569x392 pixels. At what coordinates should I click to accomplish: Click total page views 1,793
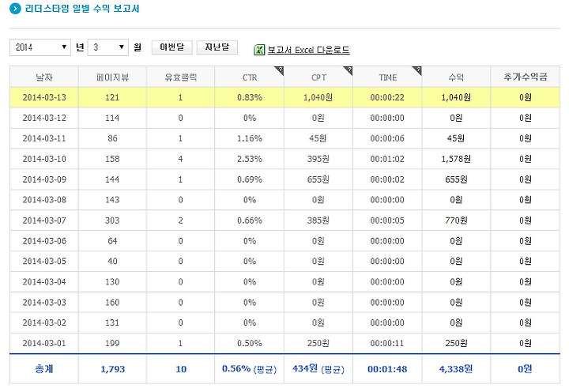coord(112,369)
